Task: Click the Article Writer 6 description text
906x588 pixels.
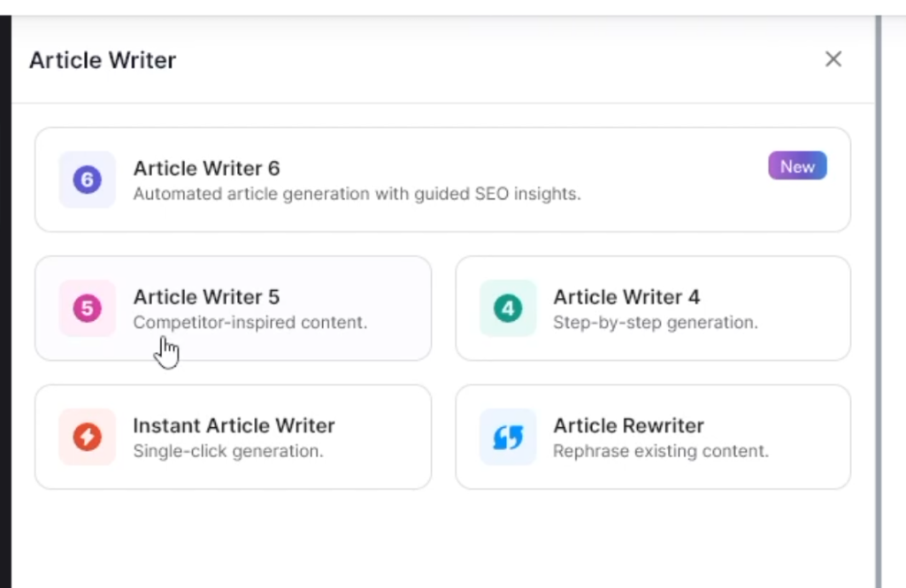Action: pyautogui.click(x=357, y=194)
